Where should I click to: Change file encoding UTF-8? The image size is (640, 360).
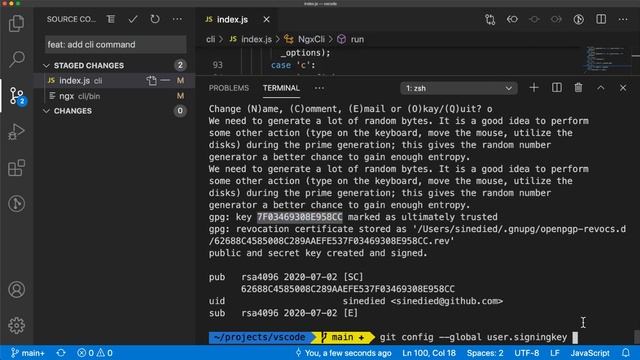pyautogui.click(x=527, y=353)
